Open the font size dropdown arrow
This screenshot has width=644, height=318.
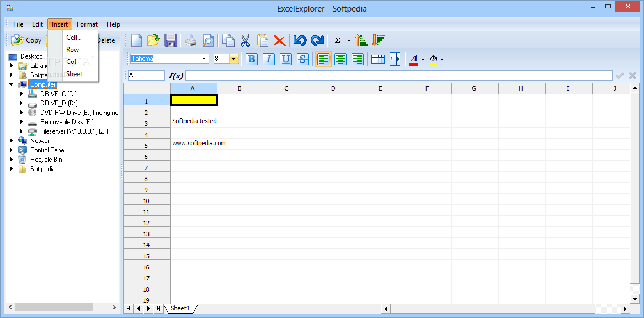click(233, 59)
